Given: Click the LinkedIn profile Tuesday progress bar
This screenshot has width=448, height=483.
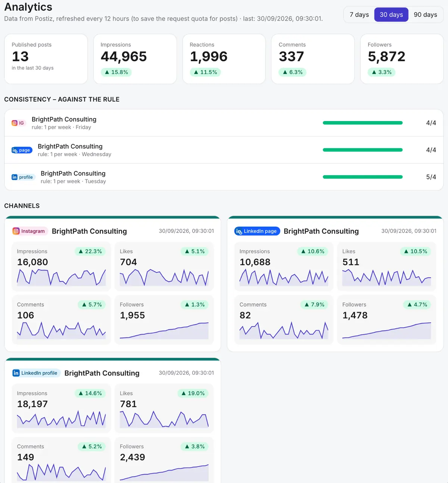Looking at the screenshot, I should [363, 177].
